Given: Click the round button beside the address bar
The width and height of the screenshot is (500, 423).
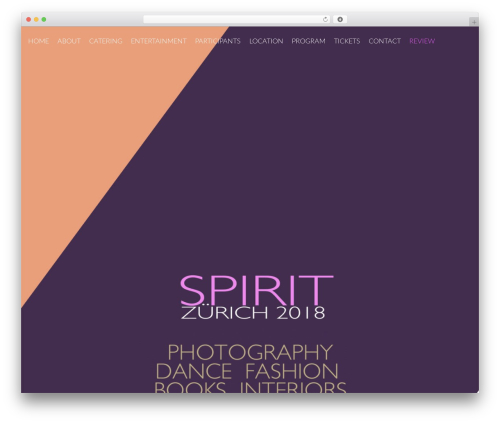Looking at the screenshot, I should tap(340, 20).
